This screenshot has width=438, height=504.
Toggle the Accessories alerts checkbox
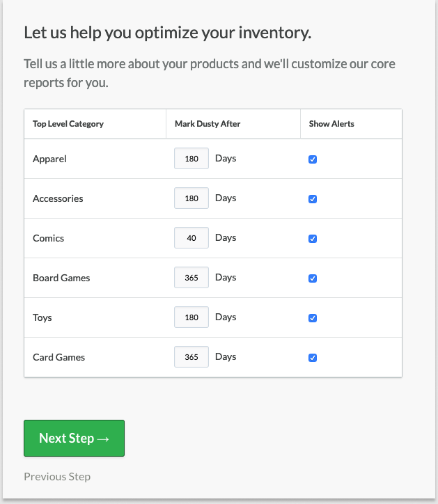tap(313, 199)
